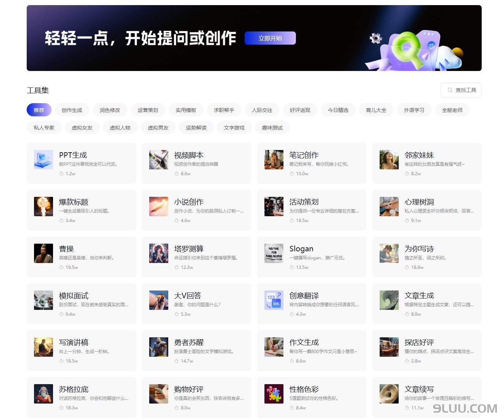This screenshot has width=504, height=420.
Task: Select the 推荐 category tab
Action: coord(39,110)
